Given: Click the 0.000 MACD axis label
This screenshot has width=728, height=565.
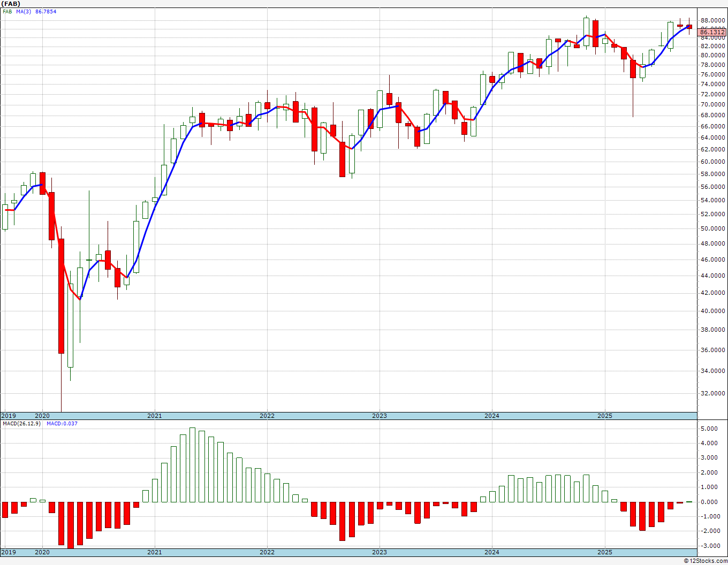Looking at the screenshot, I should pyautogui.click(x=709, y=502).
